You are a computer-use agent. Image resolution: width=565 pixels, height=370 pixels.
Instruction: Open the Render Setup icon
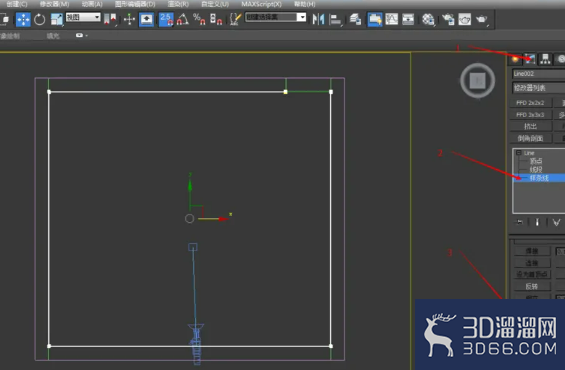(448, 19)
